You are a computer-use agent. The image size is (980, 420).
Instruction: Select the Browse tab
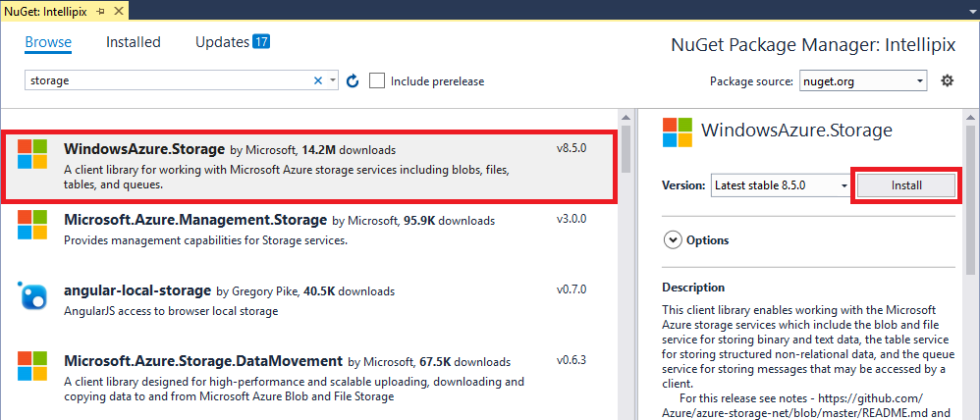(x=48, y=42)
